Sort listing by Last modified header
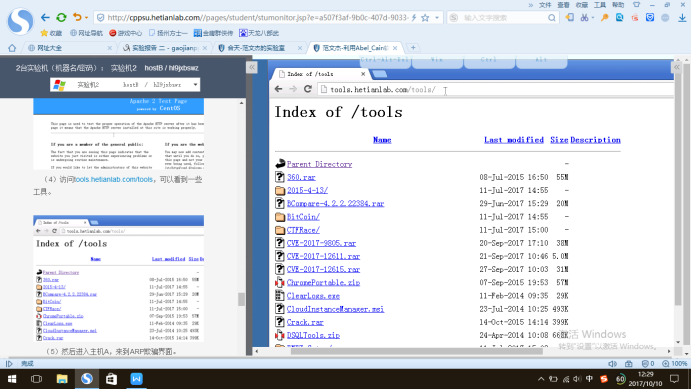This screenshot has height=389, width=692. pyautogui.click(x=514, y=140)
